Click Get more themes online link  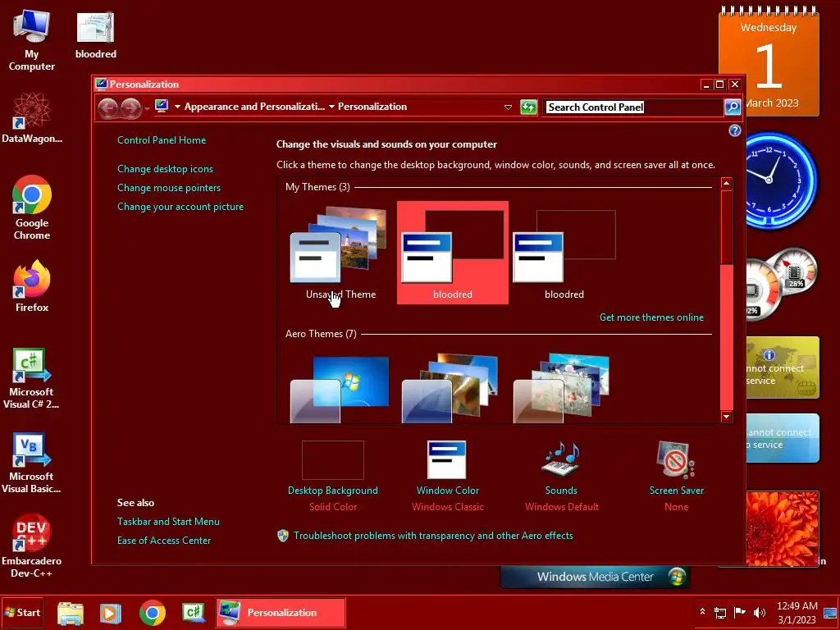click(651, 317)
